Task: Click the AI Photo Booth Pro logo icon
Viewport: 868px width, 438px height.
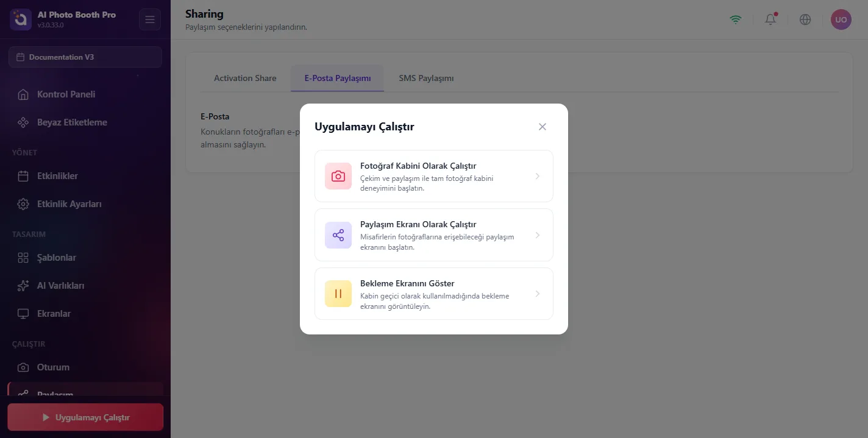Action: (x=20, y=19)
